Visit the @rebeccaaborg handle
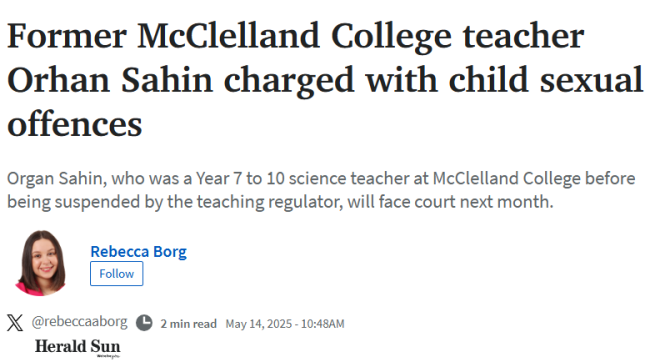 pos(80,322)
